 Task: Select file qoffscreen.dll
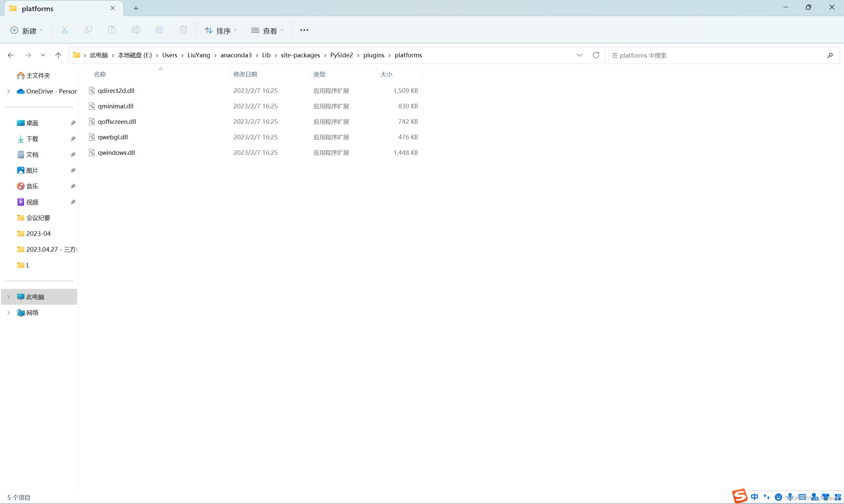click(x=117, y=122)
